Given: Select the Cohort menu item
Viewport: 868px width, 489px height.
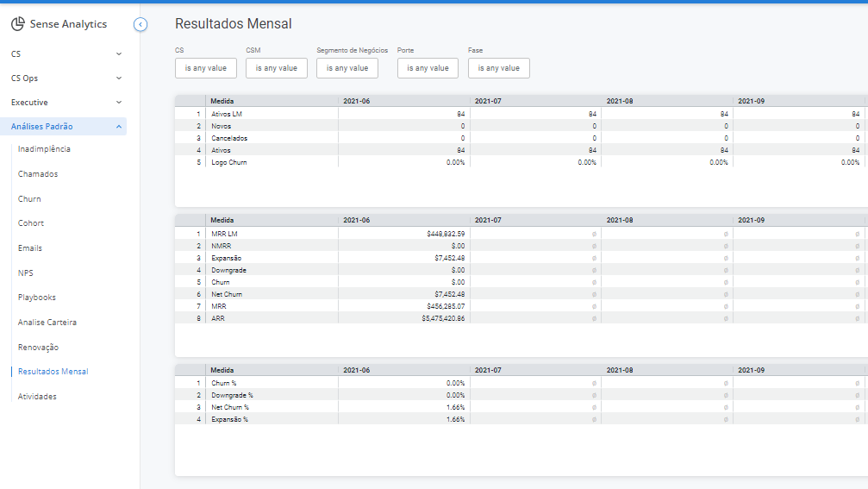Looking at the screenshot, I should point(31,223).
